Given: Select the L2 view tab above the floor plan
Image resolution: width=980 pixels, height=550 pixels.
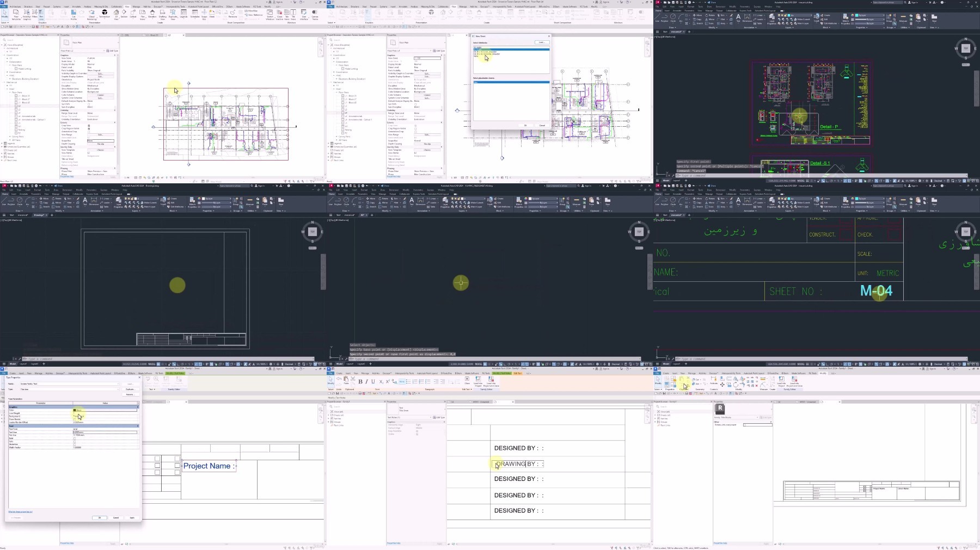Looking at the screenshot, I should pyautogui.click(x=174, y=35).
